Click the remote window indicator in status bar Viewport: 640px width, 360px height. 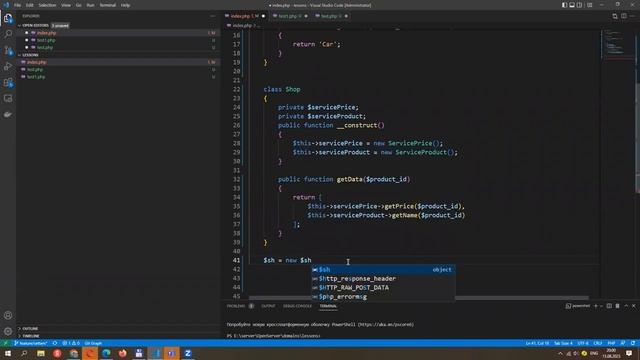(5, 343)
